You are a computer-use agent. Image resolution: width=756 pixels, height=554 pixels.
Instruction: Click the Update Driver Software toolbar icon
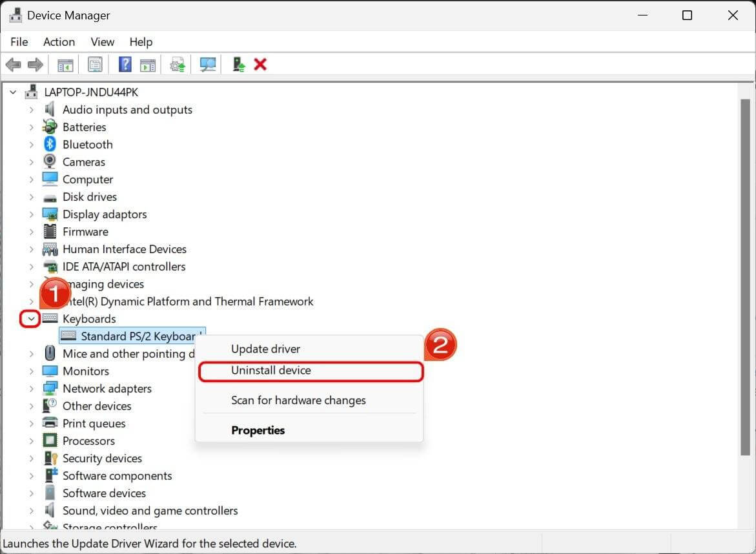tap(177, 64)
